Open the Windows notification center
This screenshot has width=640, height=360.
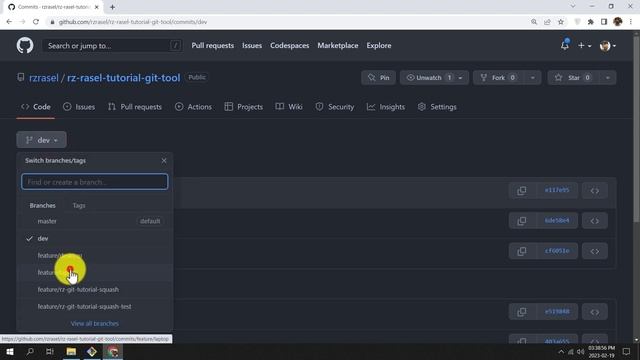tap(626, 351)
